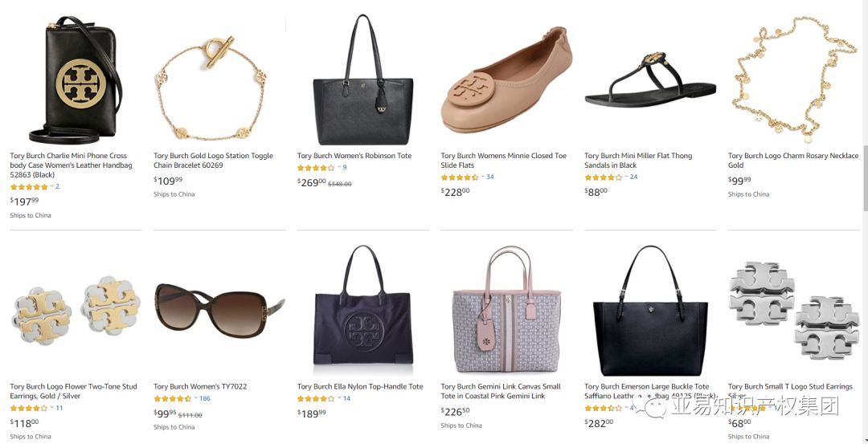Click the Robinson Tote star rating

(315, 168)
